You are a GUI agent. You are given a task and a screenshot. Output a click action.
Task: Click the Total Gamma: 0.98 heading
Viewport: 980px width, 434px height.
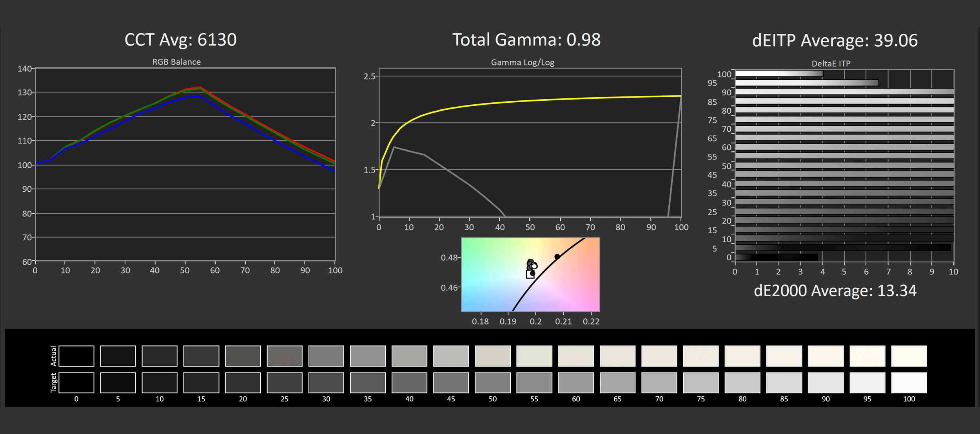click(x=526, y=40)
